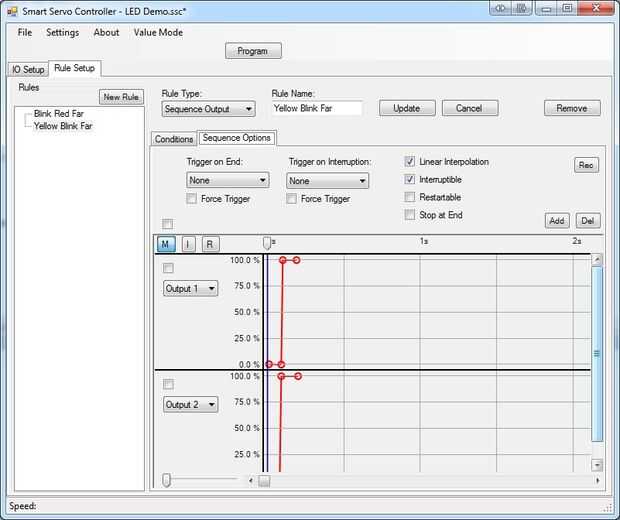
Task: Switch to the IO Setup tab
Action: coord(28,70)
